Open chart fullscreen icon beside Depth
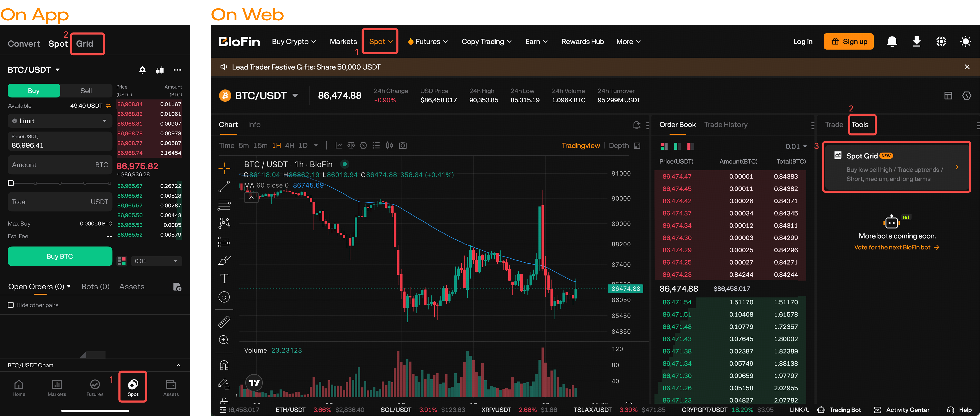The height and width of the screenshot is (416, 980). coord(637,146)
